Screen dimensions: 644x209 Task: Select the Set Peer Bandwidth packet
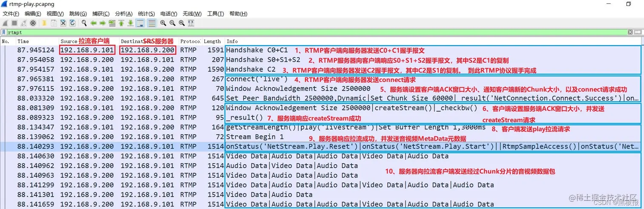[x=322, y=98]
